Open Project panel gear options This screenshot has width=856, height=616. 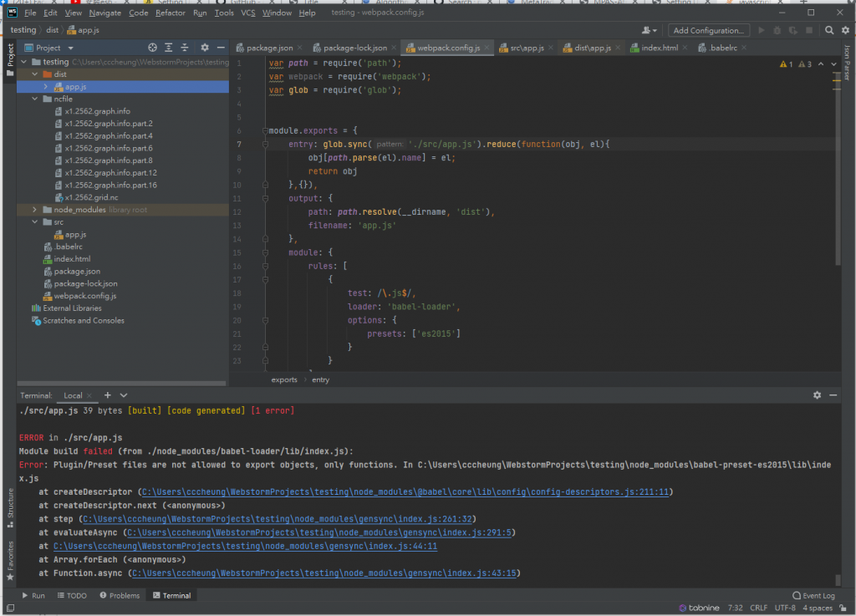[x=205, y=48]
